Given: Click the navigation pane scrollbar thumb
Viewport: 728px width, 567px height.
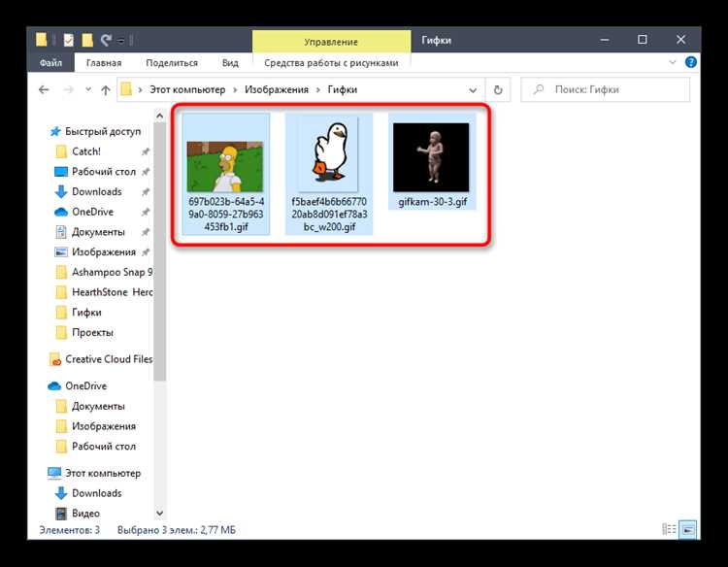Looking at the screenshot, I should click(160, 251).
